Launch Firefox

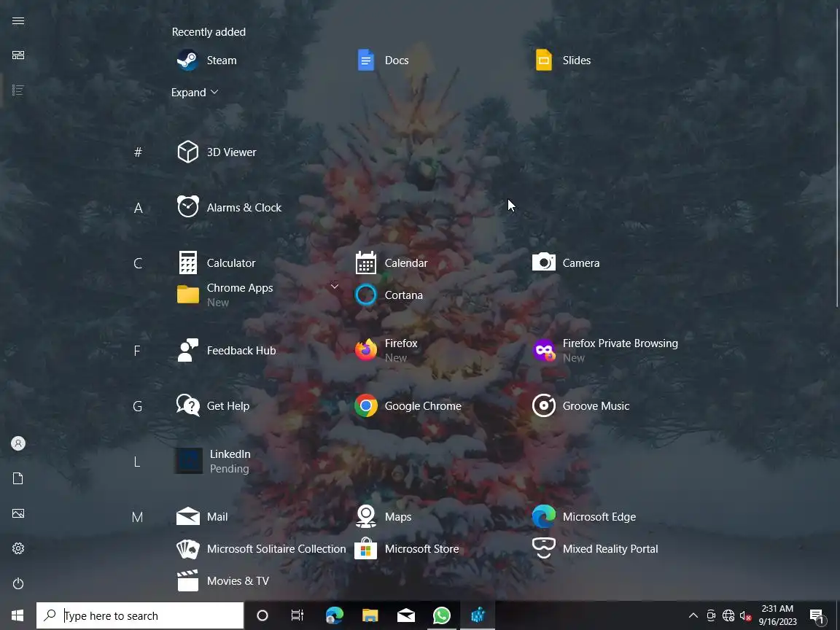coord(386,350)
